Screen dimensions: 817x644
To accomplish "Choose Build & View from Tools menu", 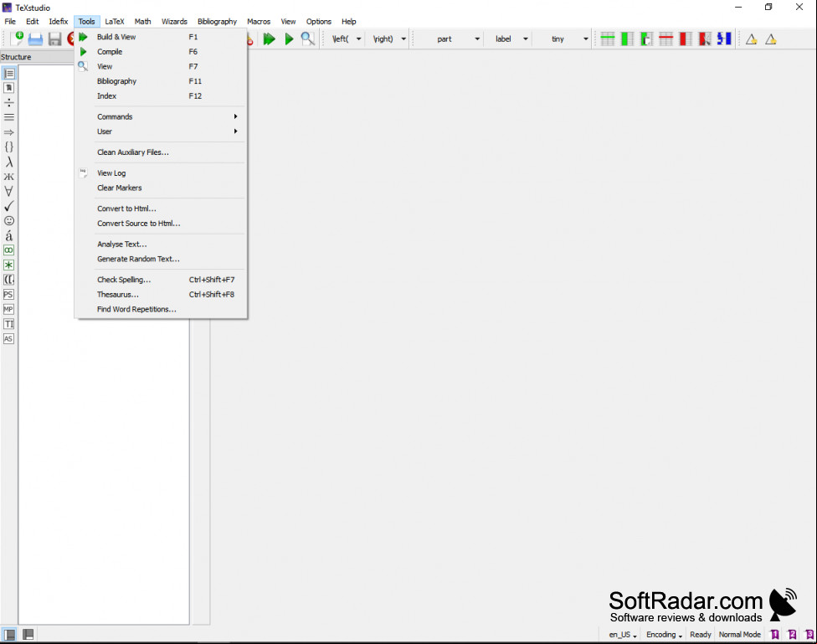I will click(x=161, y=37).
